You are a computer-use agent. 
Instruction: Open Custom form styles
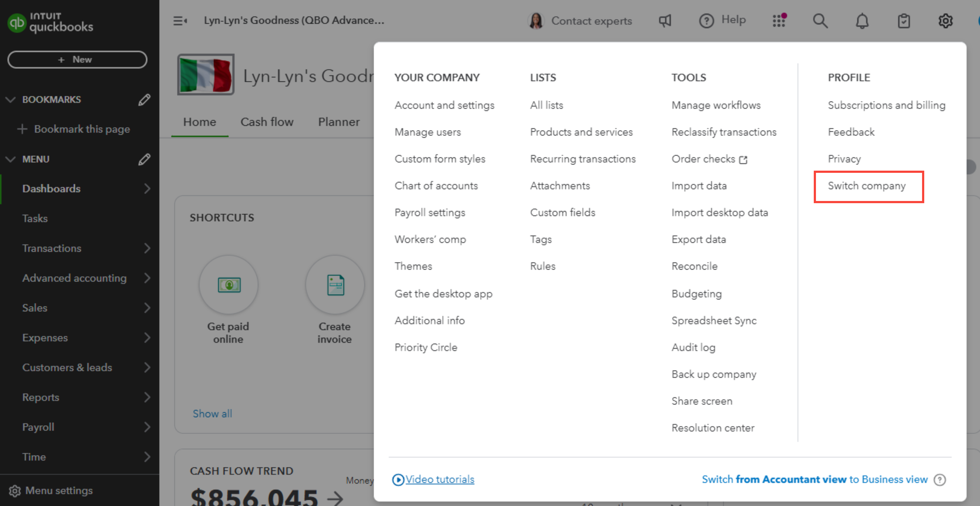click(x=440, y=159)
